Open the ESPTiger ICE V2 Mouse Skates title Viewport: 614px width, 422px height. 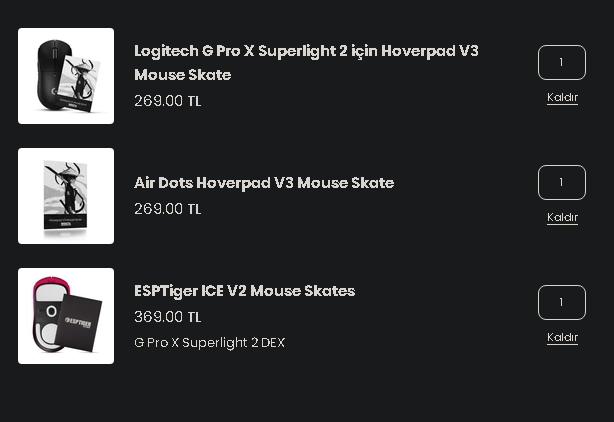pos(244,291)
